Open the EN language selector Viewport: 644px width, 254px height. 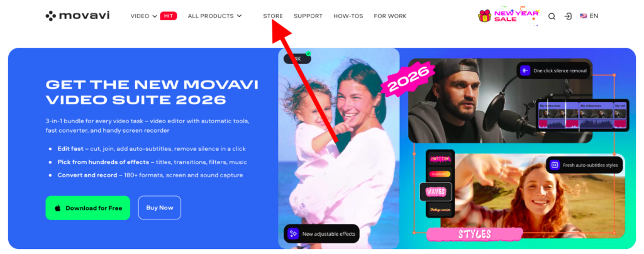(594, 16)
